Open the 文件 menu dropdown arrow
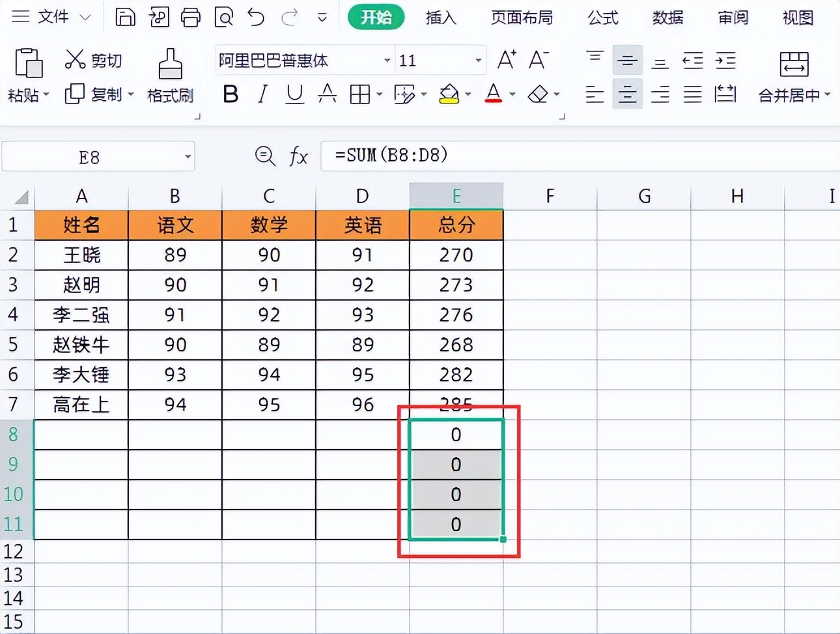Screen dimensions: 840x634 (85, 17)
